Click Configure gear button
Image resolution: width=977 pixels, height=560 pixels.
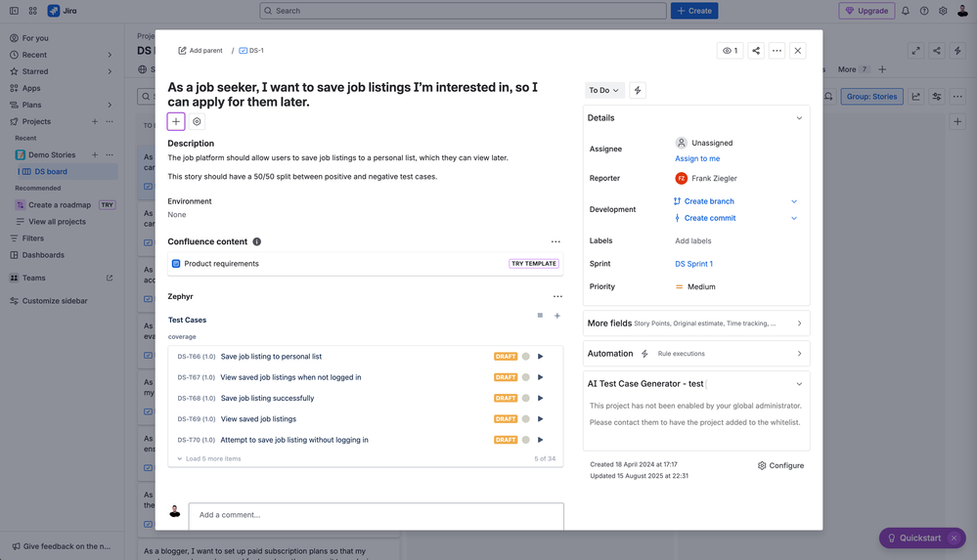click(x=780, y=465)
